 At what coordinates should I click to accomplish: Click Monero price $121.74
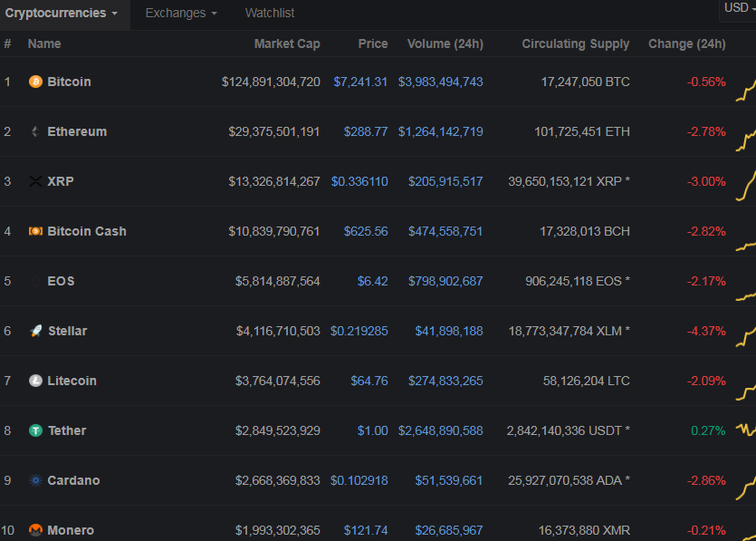pos(366,530)
